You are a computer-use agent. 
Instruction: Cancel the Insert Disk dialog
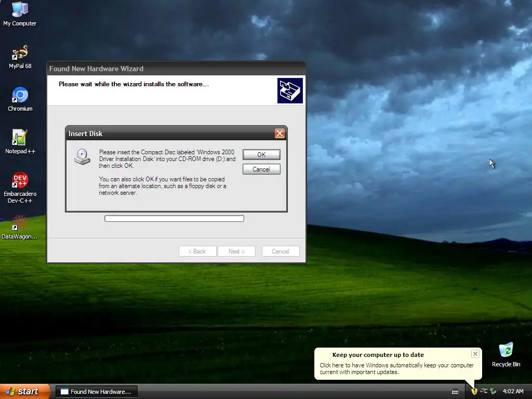[x=261, y=169]
